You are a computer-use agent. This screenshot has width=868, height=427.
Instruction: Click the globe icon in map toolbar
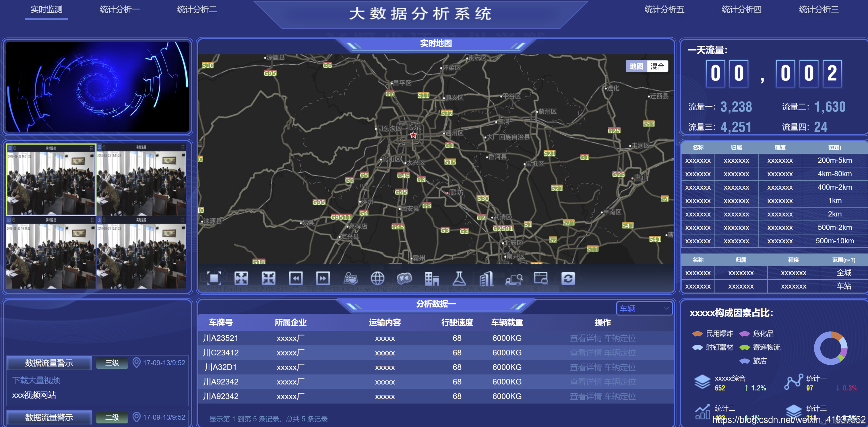377,278
